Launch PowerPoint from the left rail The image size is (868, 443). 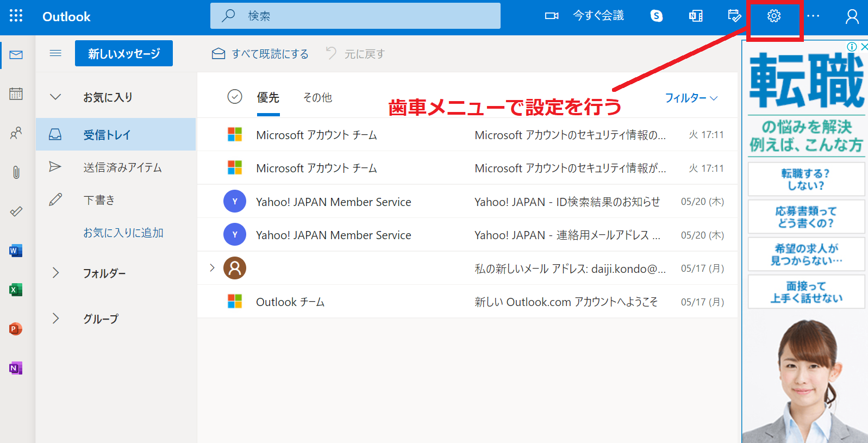16,329
